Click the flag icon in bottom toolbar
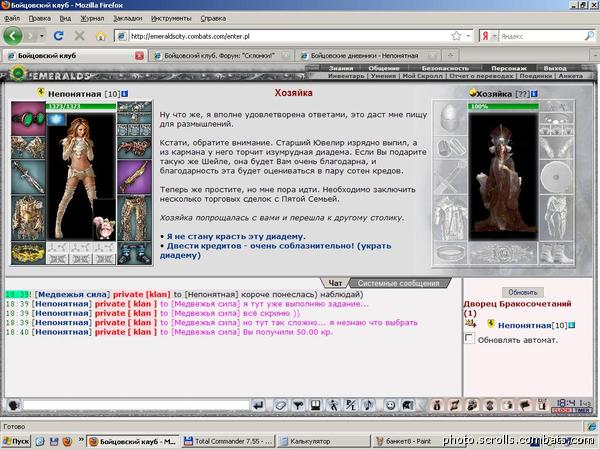600x450 pixels. (x=525, y=405)
